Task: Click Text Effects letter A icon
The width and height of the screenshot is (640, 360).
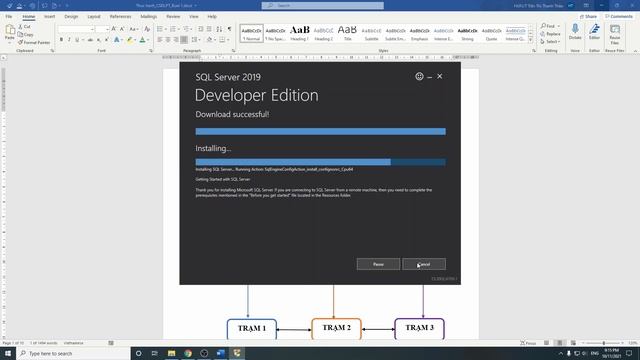Action: (117, 40)
